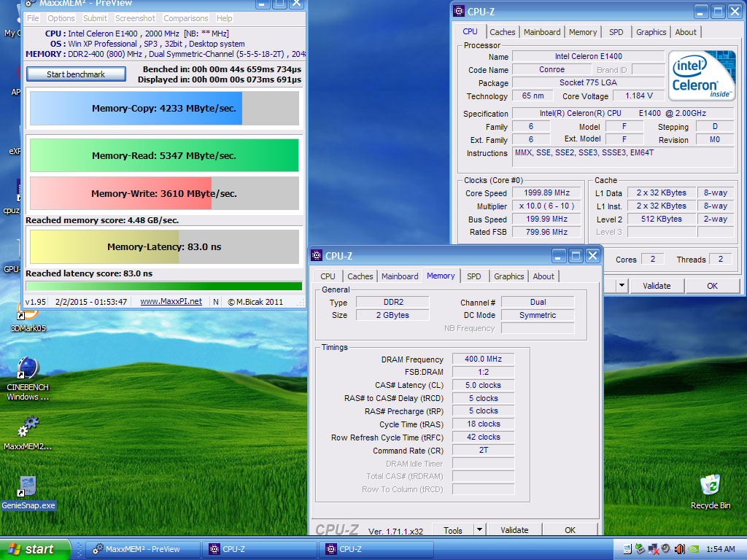Screen dimensions: 747x560
Task: Switch to Graphics tab in CPU-Z CPU window
Action: click(x=651, y=32)
